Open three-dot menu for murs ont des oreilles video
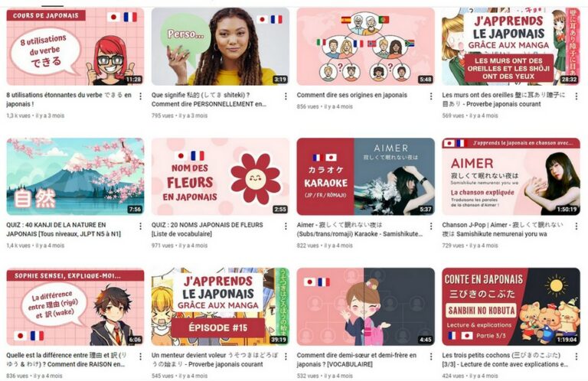The image size is (588, 381). (x=577, y=96)
